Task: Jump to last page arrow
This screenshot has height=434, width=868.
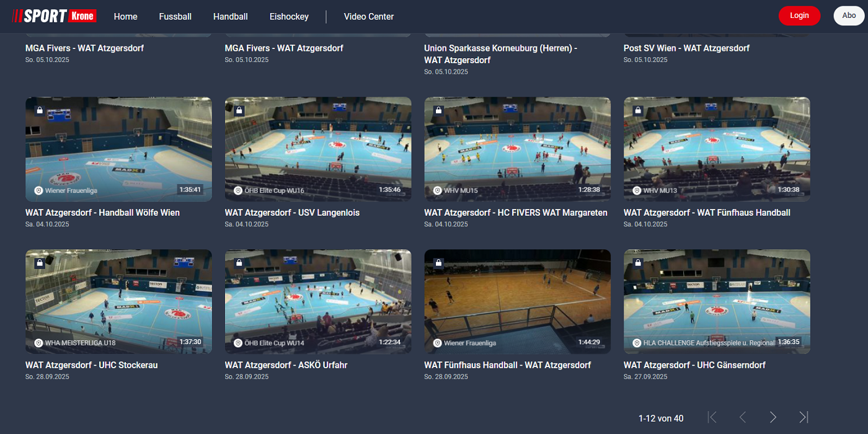Action: [804, 417]
